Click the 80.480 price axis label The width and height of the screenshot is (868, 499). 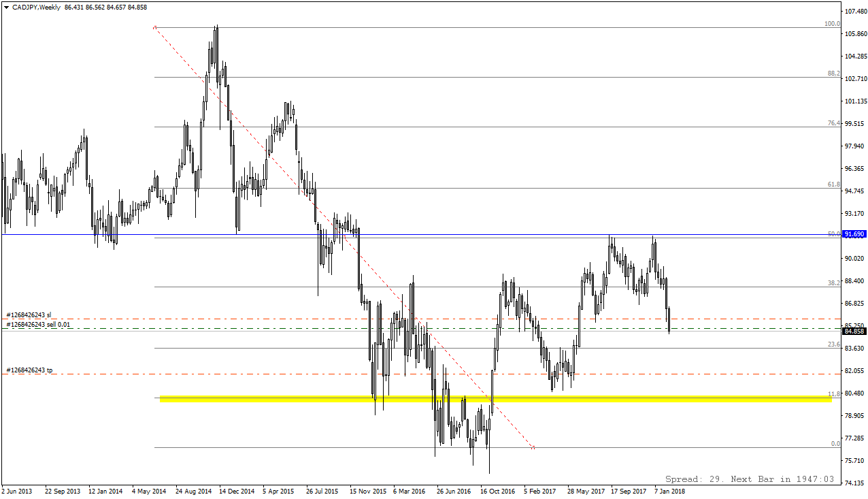pos(854,393)
